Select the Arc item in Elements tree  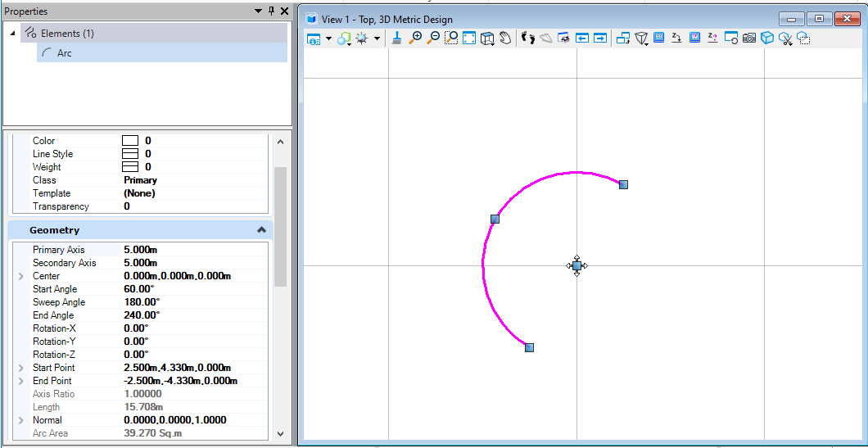(x=64, y=53)
